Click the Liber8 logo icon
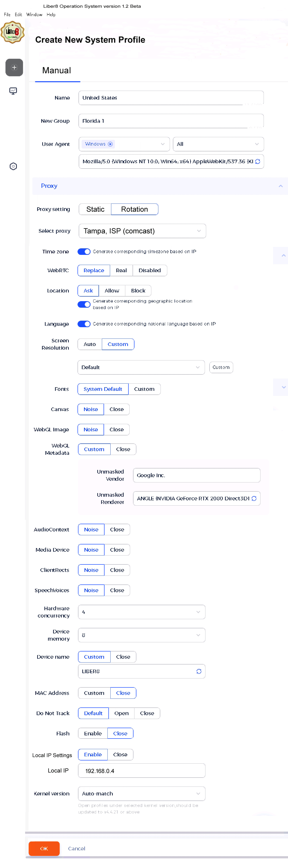This screenshot has height=868, width=288. 13,32
